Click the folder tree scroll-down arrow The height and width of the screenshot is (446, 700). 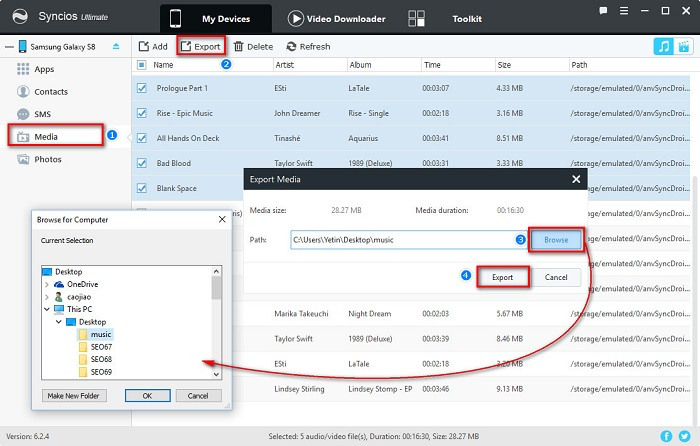coord(216,375)
